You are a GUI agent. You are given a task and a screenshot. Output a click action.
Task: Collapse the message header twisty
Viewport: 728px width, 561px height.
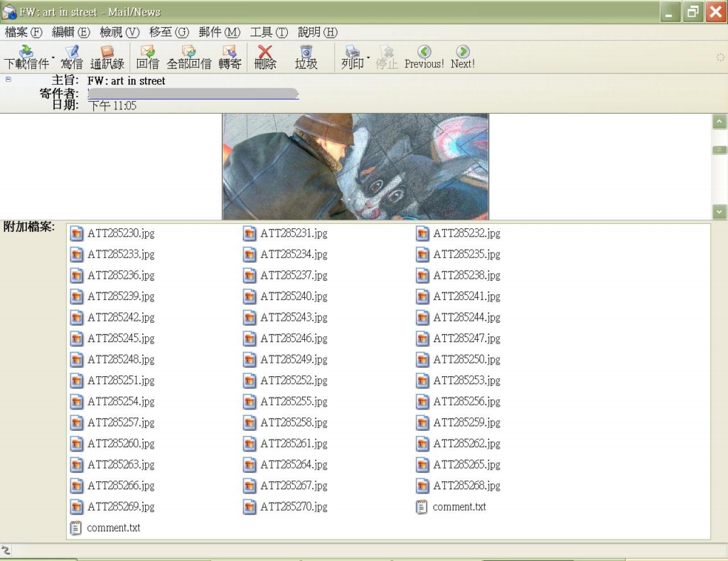8,79
